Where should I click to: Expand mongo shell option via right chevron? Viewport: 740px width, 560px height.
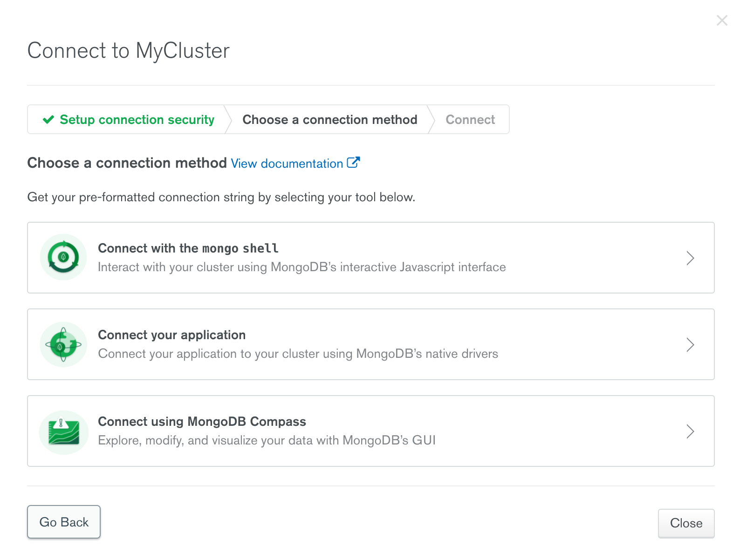pyautogui.click(x=690, y=258)
